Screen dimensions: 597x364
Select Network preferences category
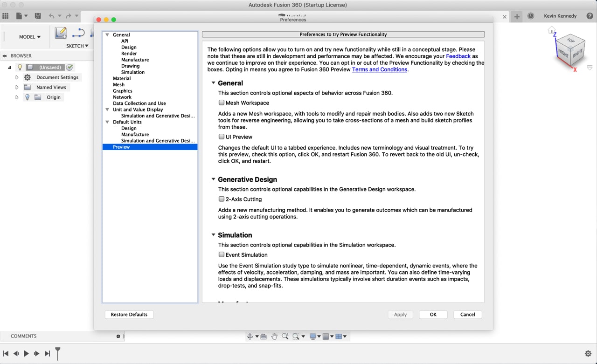122,97
